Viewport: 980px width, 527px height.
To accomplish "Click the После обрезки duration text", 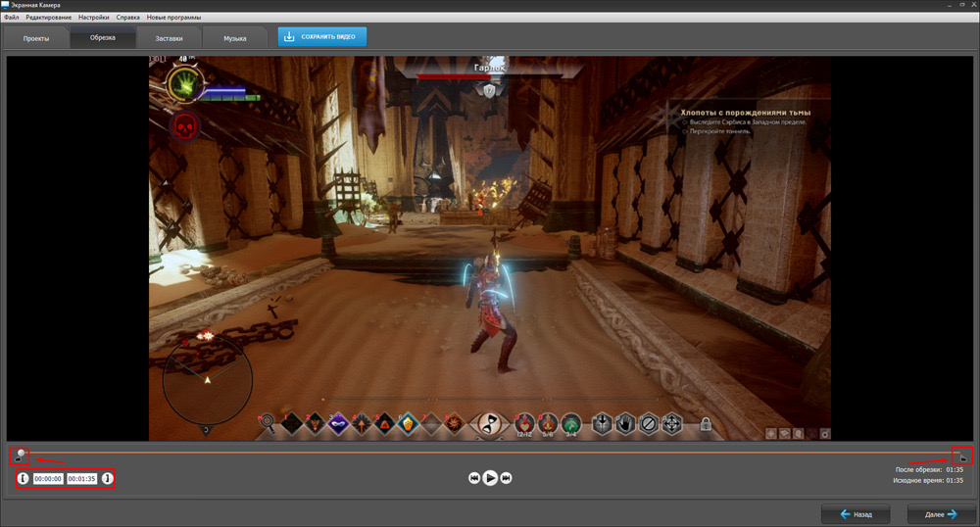I will 929,469.
